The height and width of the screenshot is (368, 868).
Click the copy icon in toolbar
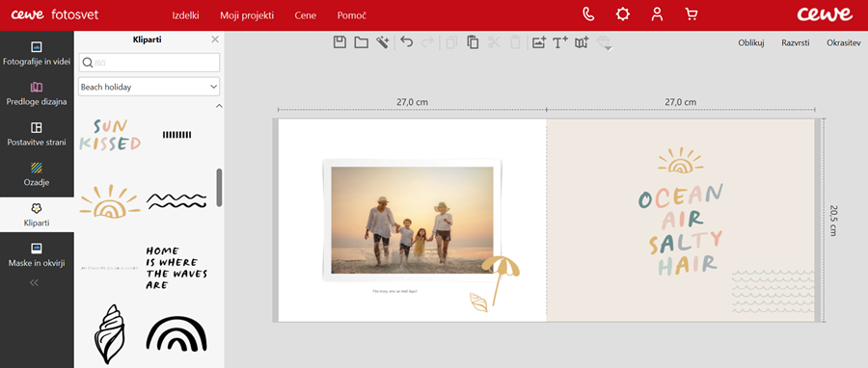coord(451,42)
